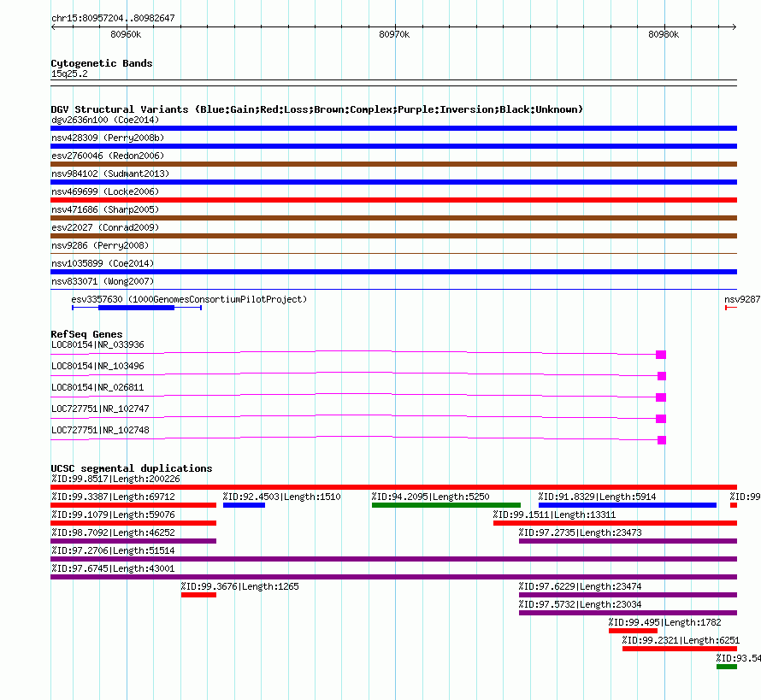Click the 15q25.2 band label
The height and width of the screenshot is (700, 761).
click(69, 74)
